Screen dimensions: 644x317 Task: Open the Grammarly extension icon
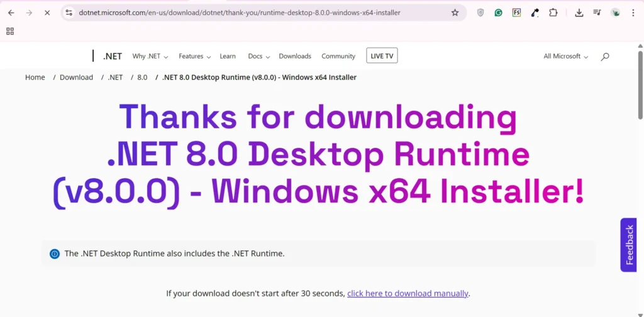498,13
